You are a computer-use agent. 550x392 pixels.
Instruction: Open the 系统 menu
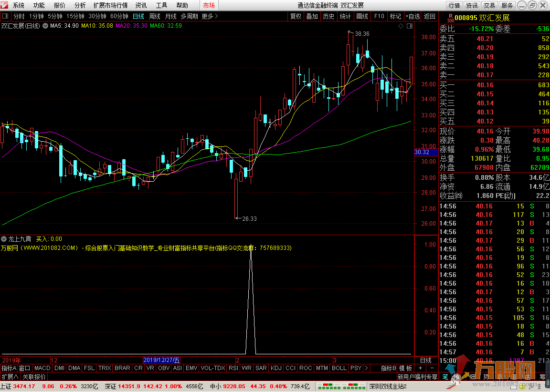[x=19, y=5]
